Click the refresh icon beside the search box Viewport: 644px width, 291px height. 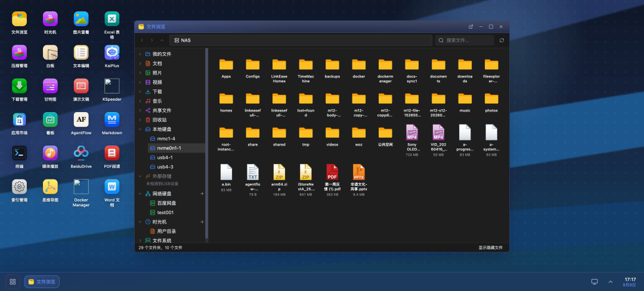[501, 40]
